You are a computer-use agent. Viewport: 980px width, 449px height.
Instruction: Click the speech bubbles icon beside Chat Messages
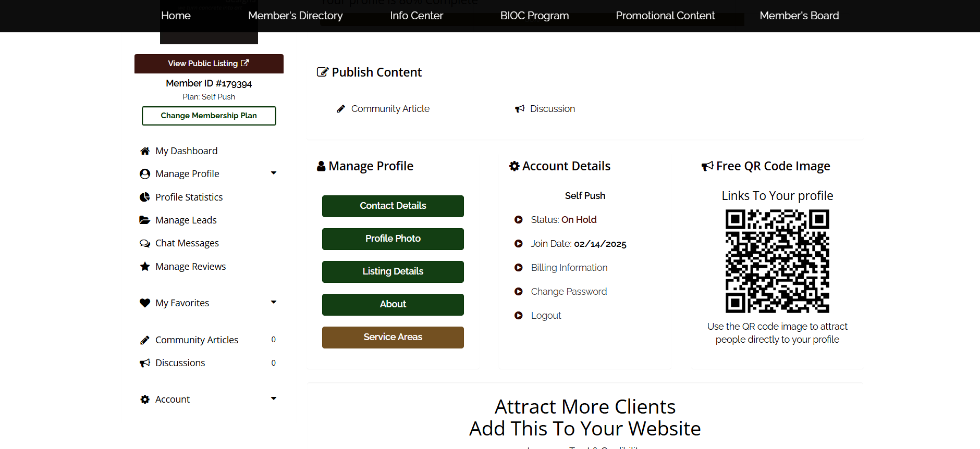[x=145, y=243]
